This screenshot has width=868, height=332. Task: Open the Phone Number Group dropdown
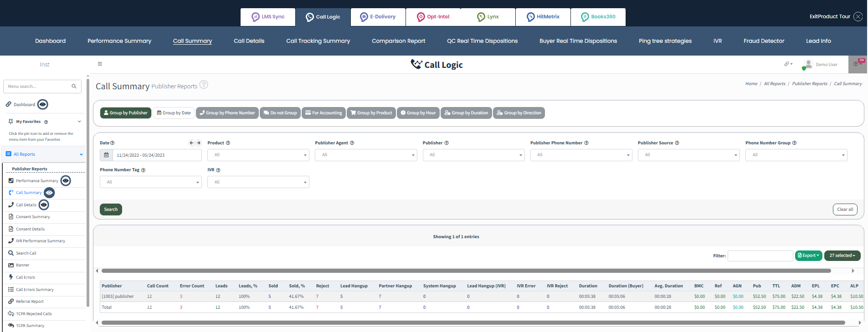click(796, 155)
